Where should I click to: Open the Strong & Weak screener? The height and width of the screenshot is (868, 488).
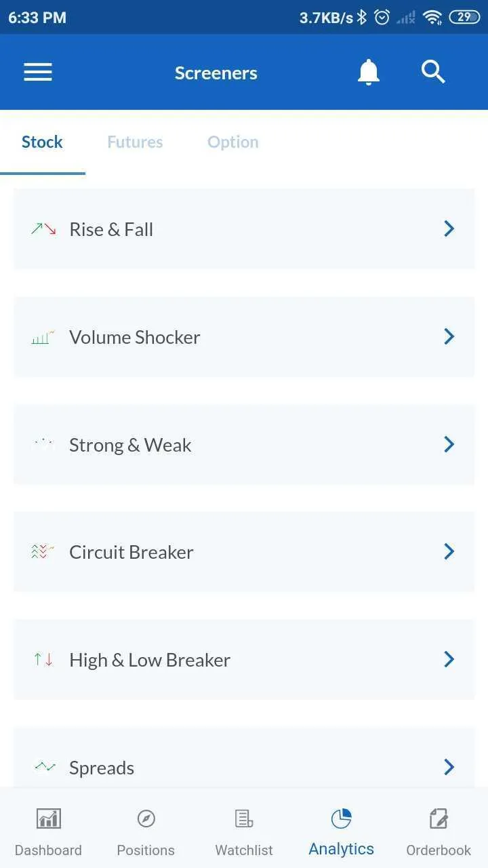tap(244, 444)
